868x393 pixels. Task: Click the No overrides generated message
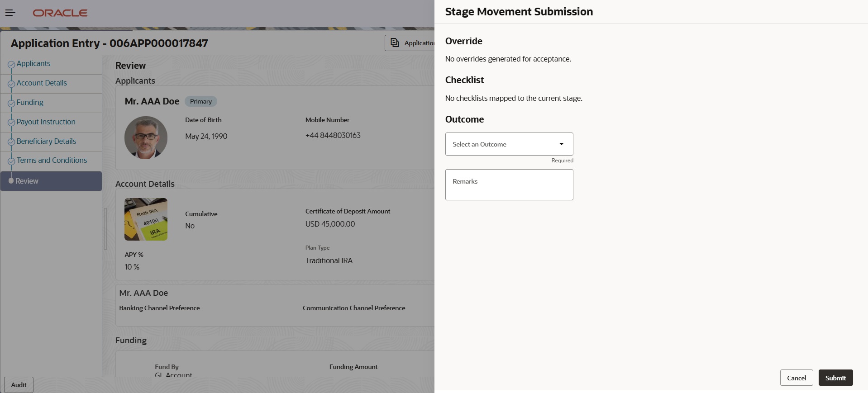(x=508, y=59)
